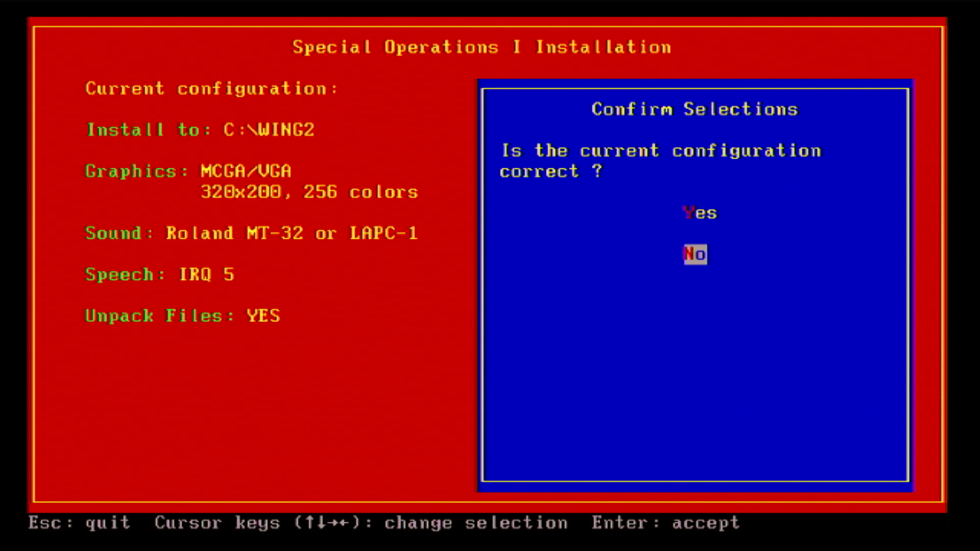Click the 'Current configuration:' heading
Viewport: 980px width, 551px height.
tap(211, 89)
